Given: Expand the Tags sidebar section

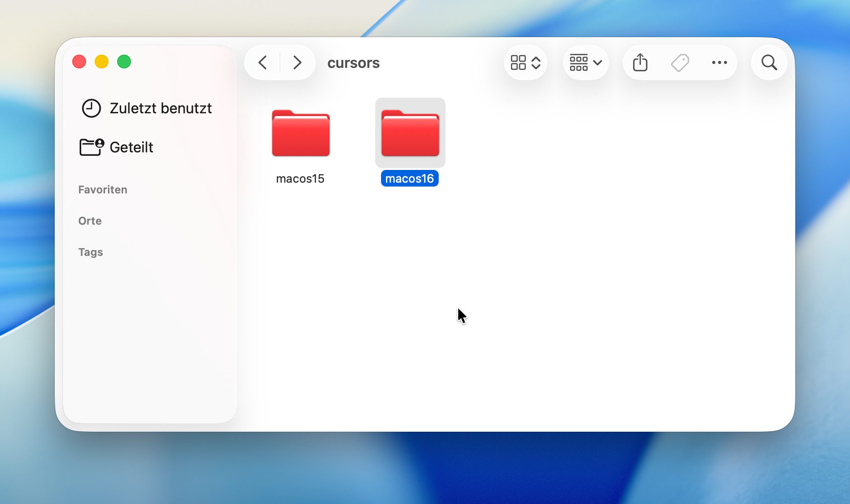Looking at the screenshot, I should (x=90, y=252).
